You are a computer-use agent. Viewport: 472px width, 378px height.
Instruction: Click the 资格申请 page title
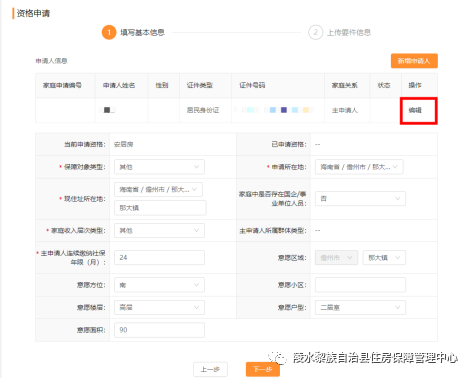pos(33,13)
